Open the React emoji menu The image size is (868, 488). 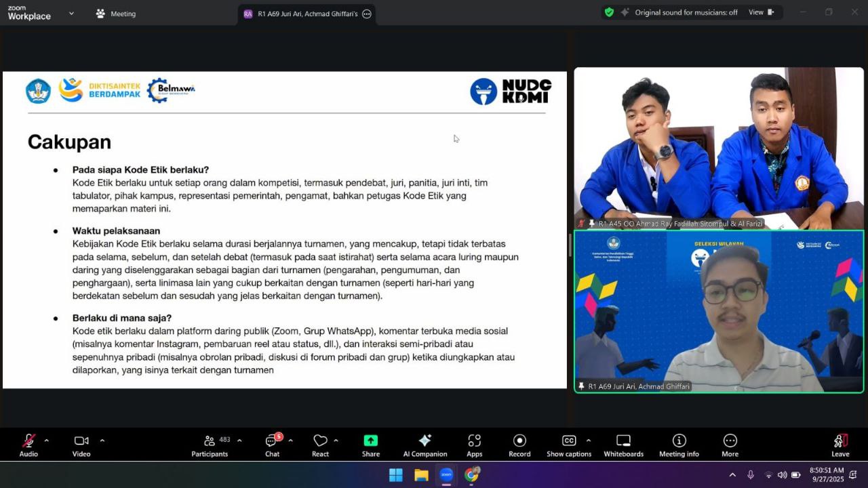[320, 445]
